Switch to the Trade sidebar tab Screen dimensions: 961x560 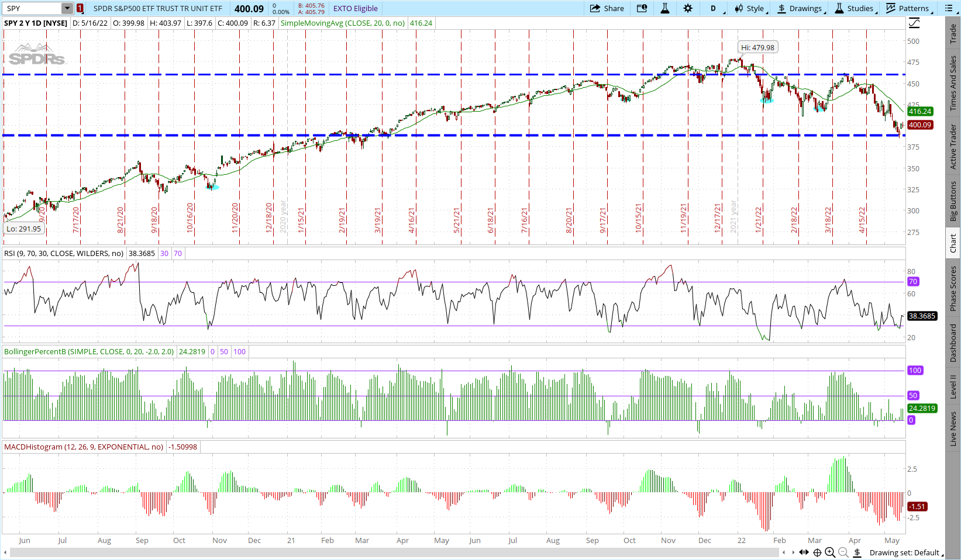953,33
